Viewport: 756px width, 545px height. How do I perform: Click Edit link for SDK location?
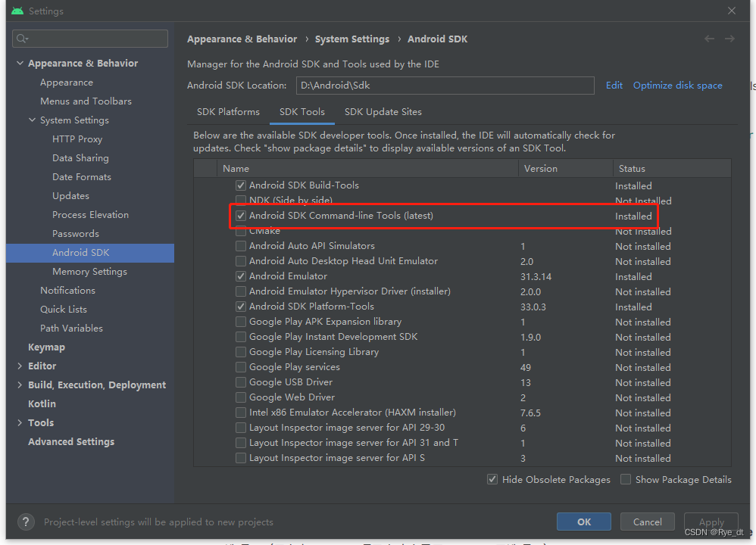[x=614, y=86]
